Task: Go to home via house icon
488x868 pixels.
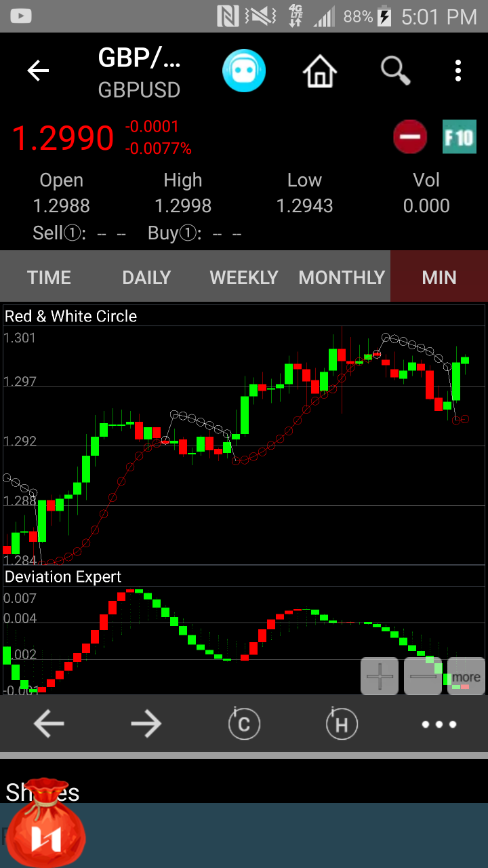Action: click(x=320, y=71)
